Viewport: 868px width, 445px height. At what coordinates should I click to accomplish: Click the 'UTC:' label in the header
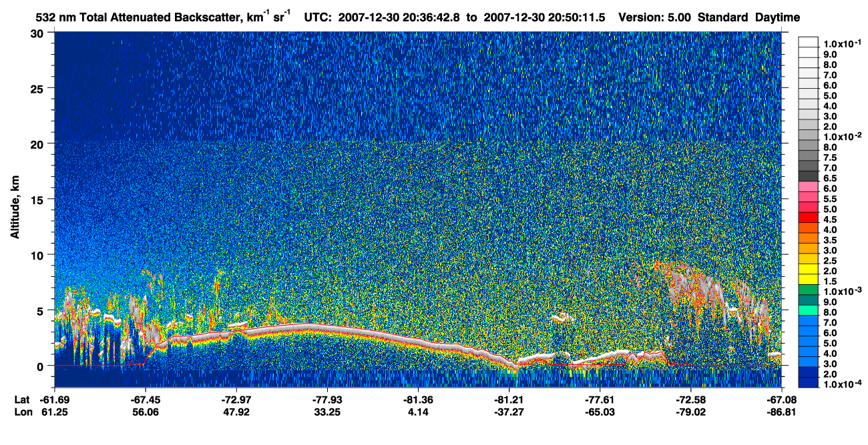point(317,17)
